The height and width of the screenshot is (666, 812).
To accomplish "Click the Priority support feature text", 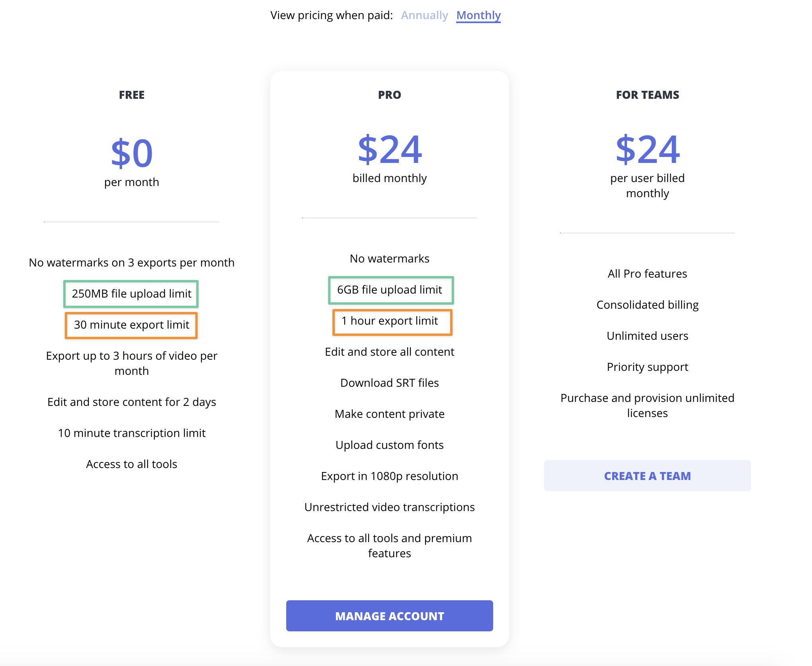I will (x=647, y=367).
